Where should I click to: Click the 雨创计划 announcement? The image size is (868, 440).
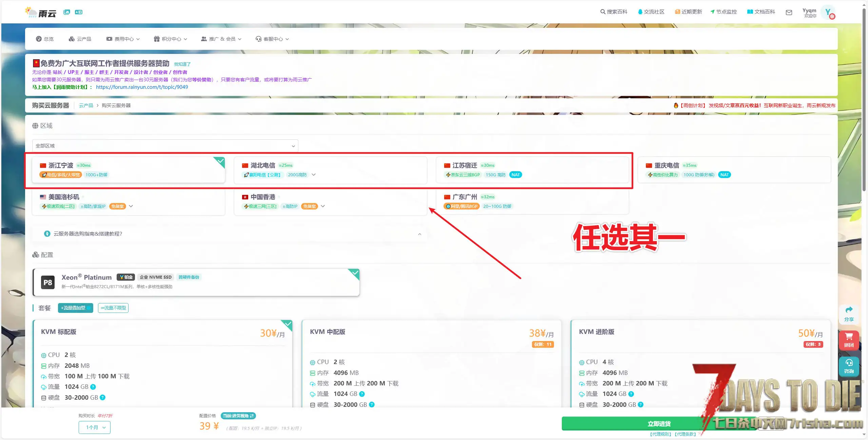coord(755,105)
